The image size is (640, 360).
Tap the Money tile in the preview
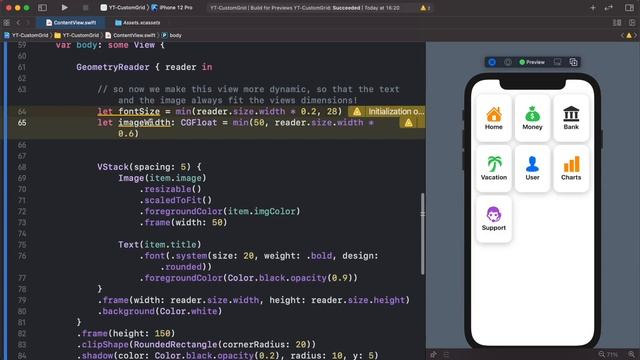[532, 118]
